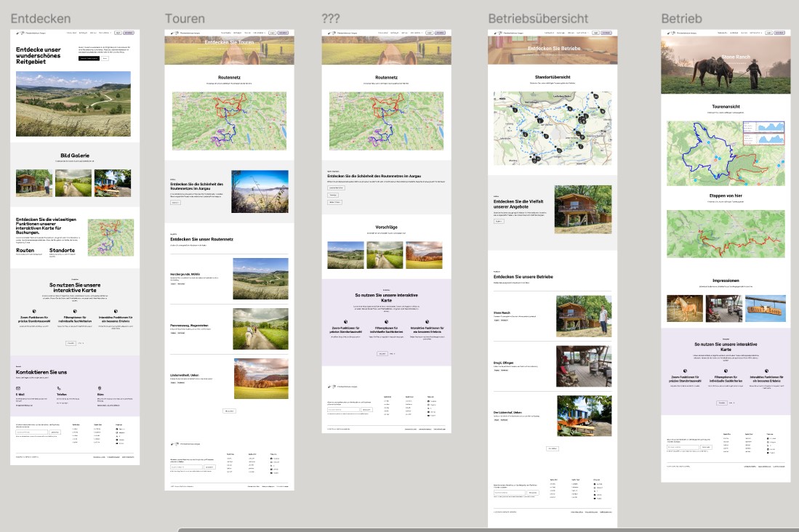Select the "Betriebsübersicht" frame label
799x532 pixels.
(x=537, y=18)
